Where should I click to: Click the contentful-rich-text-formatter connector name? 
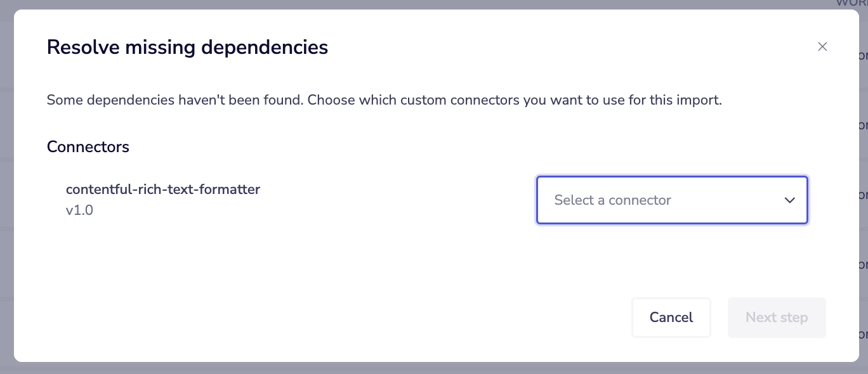tap(163, 189)
